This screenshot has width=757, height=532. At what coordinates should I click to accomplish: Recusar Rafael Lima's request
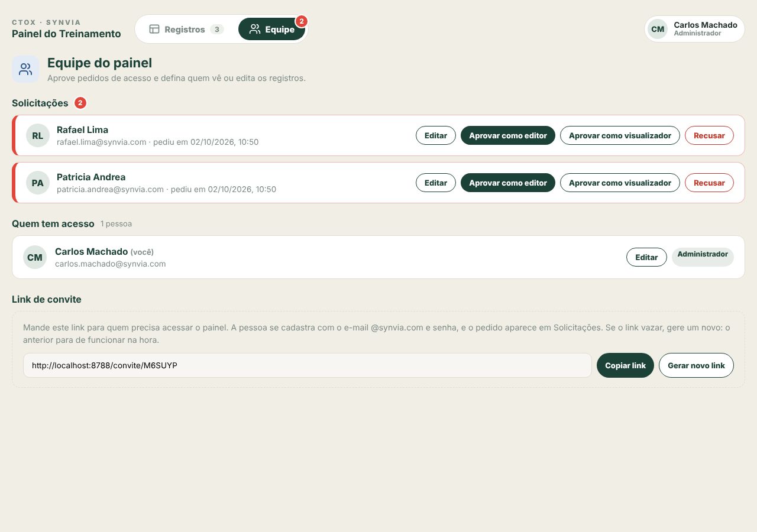coord(709,135)
